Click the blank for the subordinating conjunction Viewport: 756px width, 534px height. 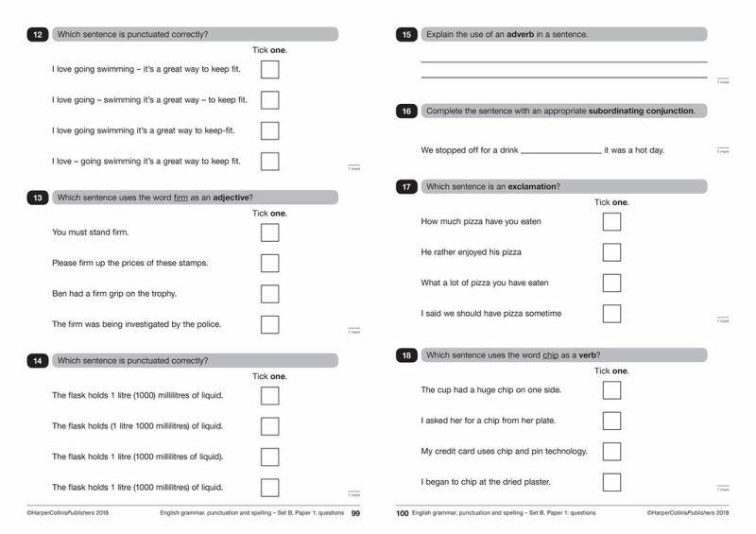pyautogui.click(x=560, y=150)
